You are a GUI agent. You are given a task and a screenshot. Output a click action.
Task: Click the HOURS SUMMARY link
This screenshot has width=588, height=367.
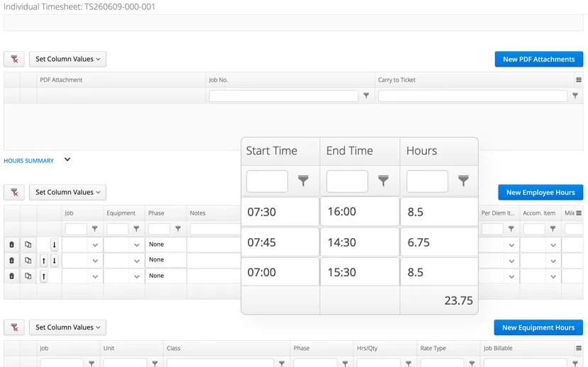(29, 161)
